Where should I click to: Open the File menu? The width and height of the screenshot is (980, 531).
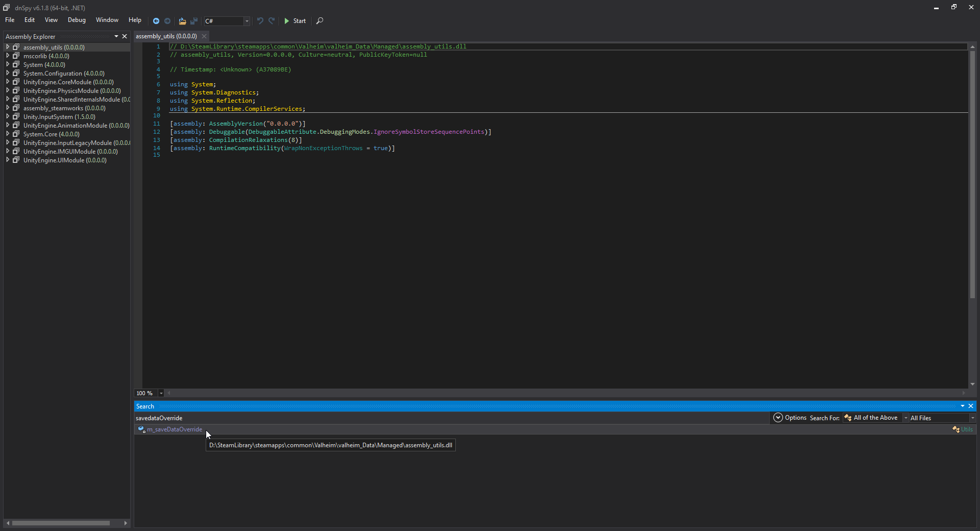coord(10,20)
